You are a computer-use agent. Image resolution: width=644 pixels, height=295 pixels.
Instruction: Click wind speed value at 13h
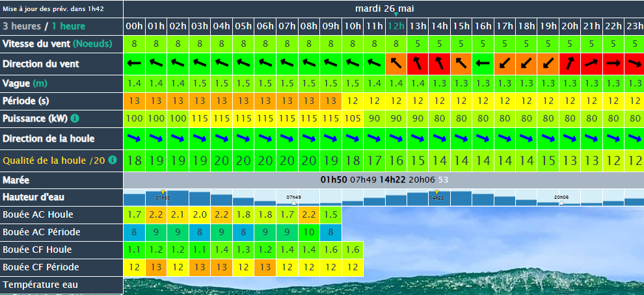(x=418, y=44)
